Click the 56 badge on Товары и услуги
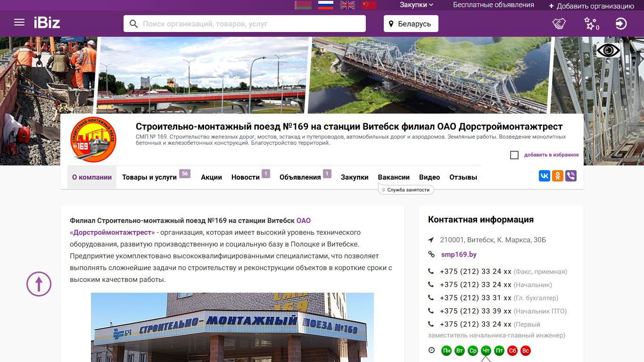Screen dimensions: 644x362 185,174
